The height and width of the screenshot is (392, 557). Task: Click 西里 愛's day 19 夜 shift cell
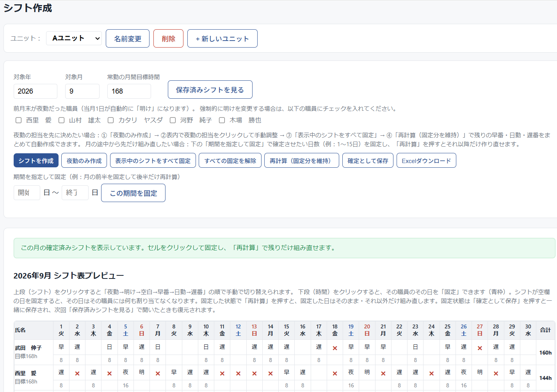351,372
